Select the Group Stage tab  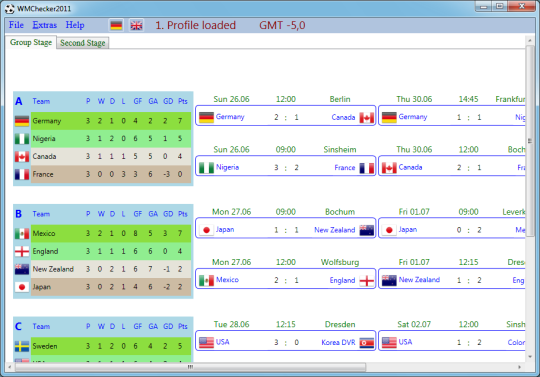click(31, 42)
